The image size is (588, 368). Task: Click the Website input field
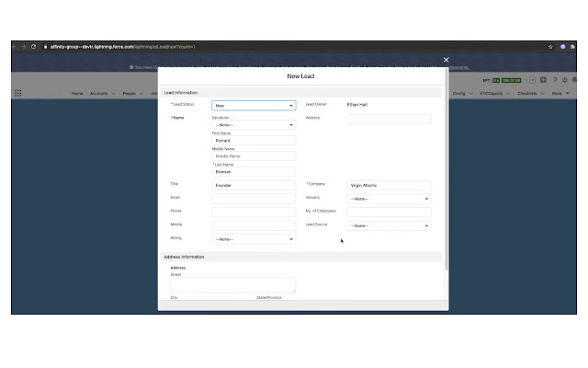pos(389,119)
